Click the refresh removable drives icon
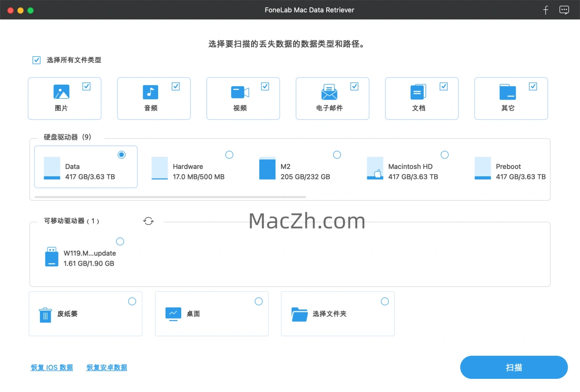Viewport: 580px width, 392px height. [148, 221]
